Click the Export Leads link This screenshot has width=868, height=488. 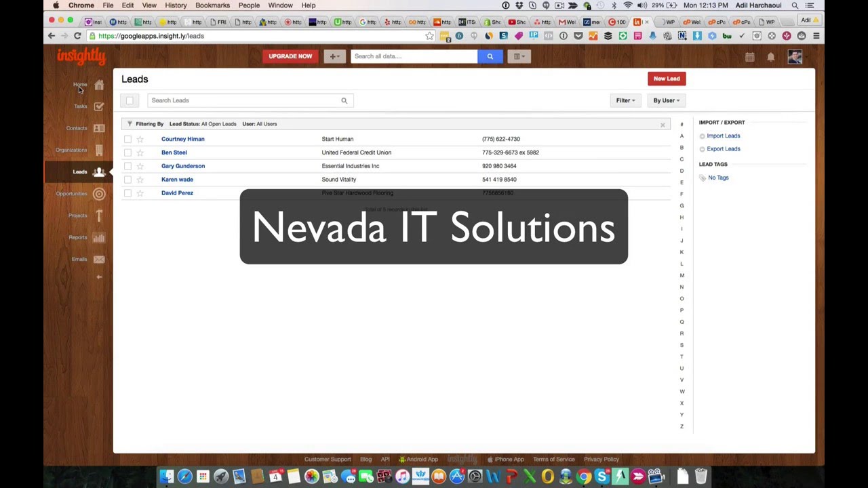(x=723, y=148)
